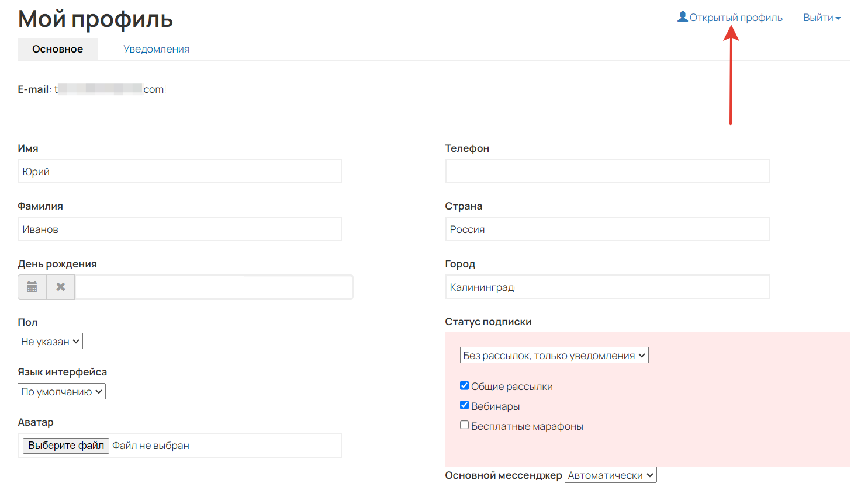Viewport: 868px width, 487px height.
Task: Click the empty Телефон field
Action: click(x=607, y=172)
